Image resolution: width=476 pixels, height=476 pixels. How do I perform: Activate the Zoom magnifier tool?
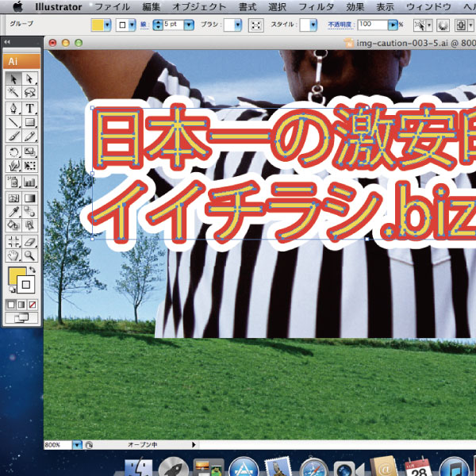pos(29,255)
